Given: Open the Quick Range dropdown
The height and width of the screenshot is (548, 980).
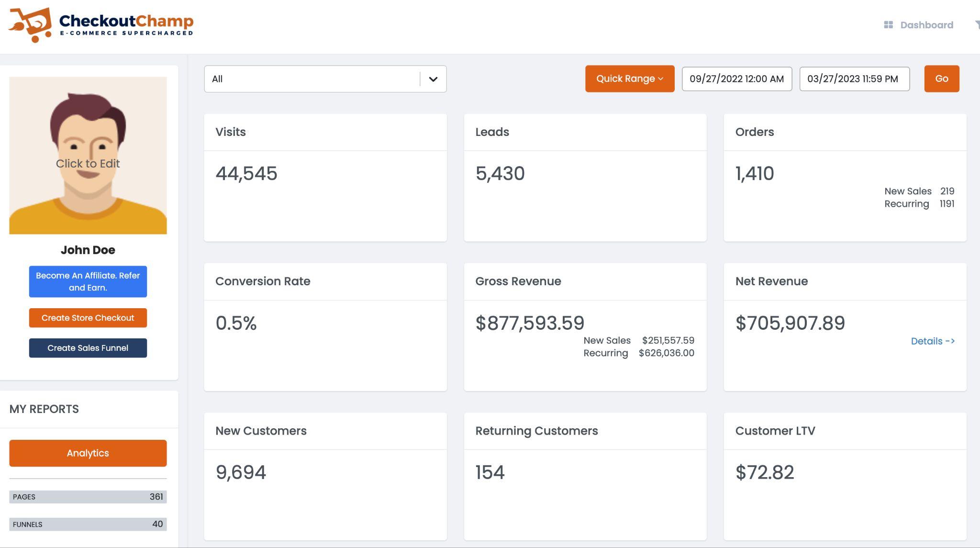Looking at the screenshot, I should 630,78.
